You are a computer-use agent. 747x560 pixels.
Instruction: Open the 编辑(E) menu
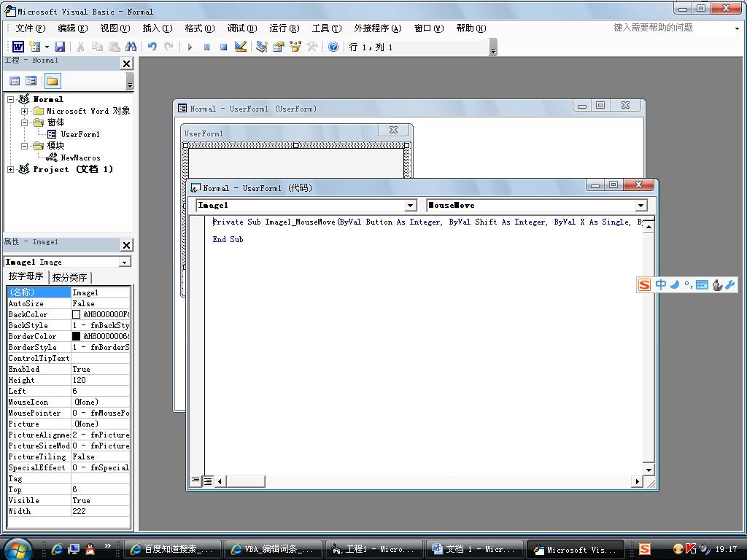[x=73, y=28]
